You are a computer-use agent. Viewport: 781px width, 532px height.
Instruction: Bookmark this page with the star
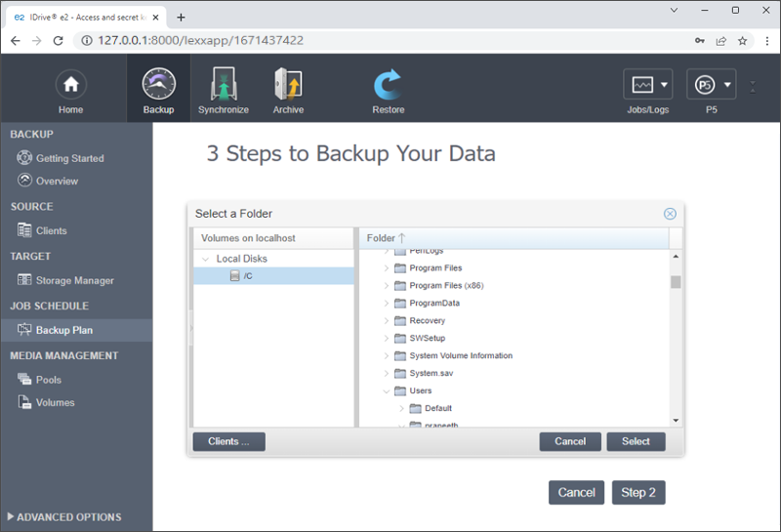pos(742,41)
